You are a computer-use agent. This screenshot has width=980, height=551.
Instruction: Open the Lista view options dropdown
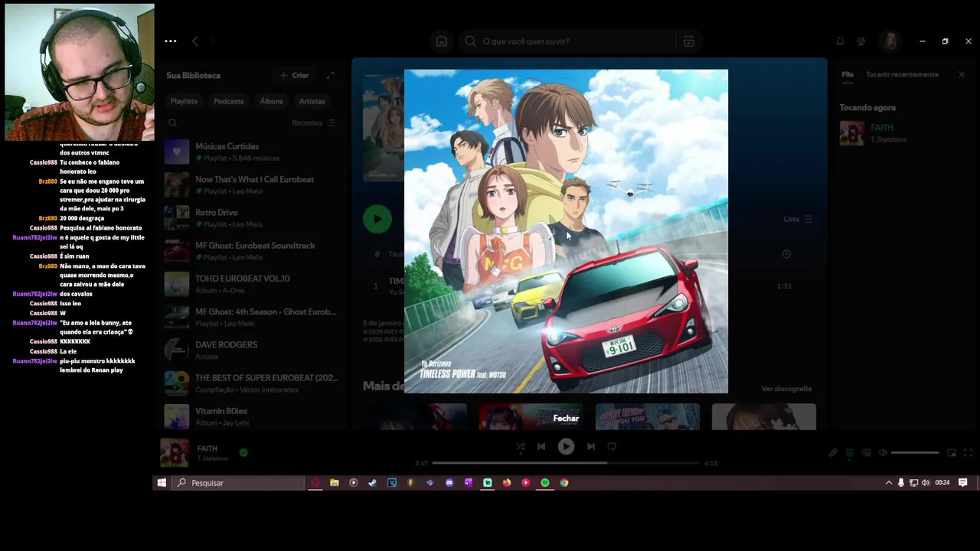(x=797, y=219)
